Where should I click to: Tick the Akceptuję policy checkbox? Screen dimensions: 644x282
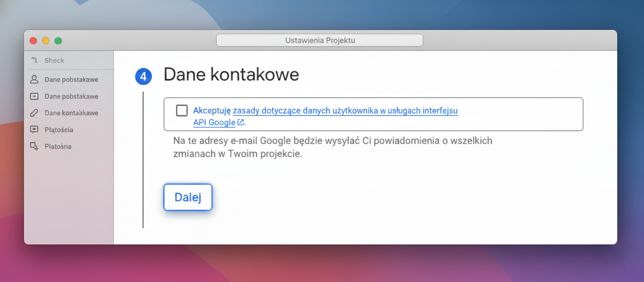point(182,110)
